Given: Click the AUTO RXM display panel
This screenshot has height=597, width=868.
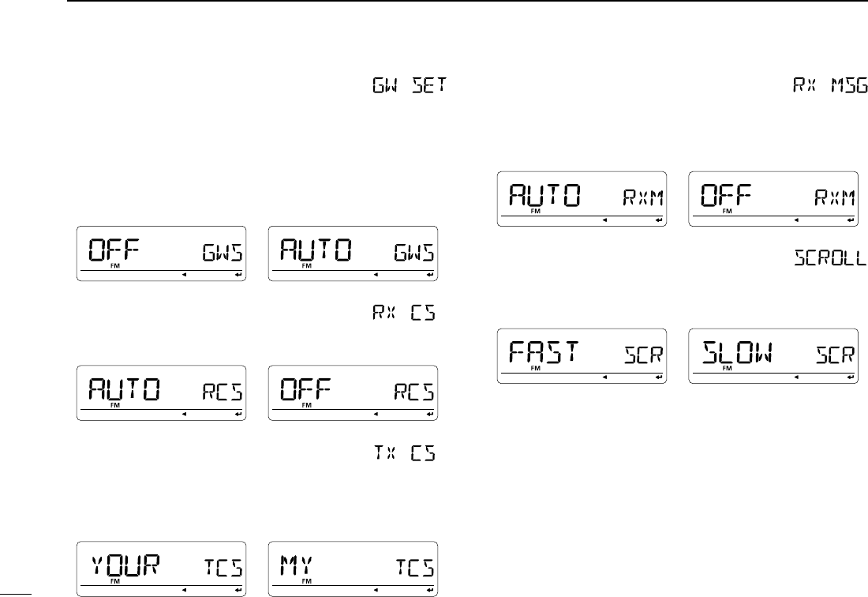Looking at the screenshot, I should (x=582, y=199).
